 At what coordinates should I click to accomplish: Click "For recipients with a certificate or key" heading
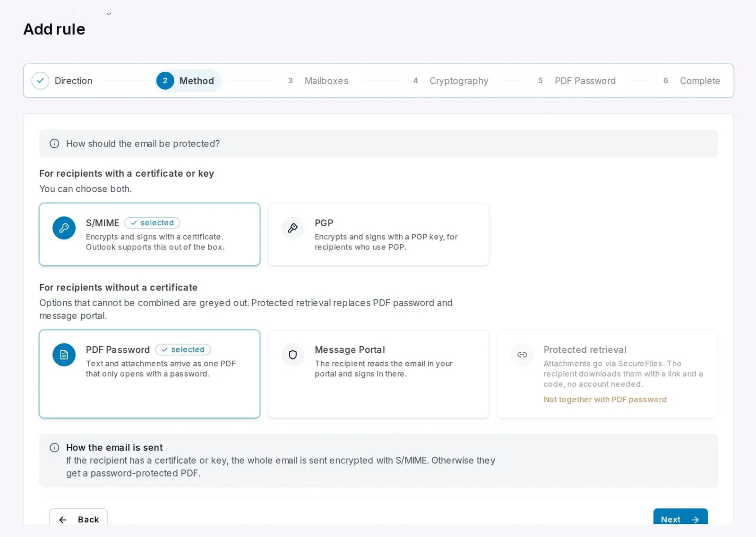[x=127, y=173]
